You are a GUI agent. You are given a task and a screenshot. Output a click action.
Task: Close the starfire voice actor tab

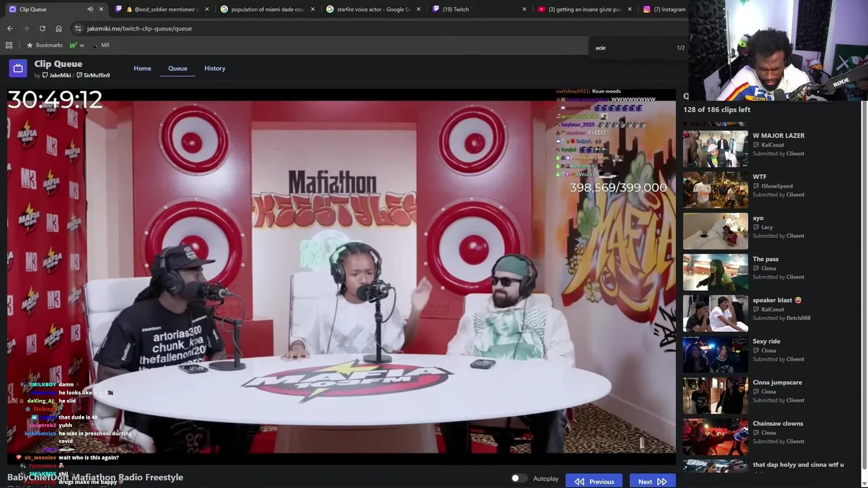(418, 9)
